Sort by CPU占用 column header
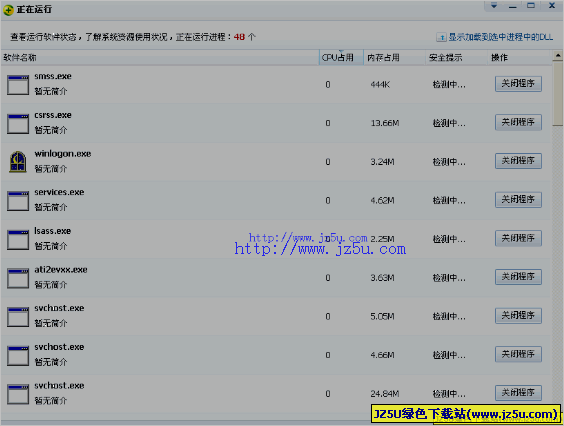Viewport: 564px width, 426px height. coord(341,58)
